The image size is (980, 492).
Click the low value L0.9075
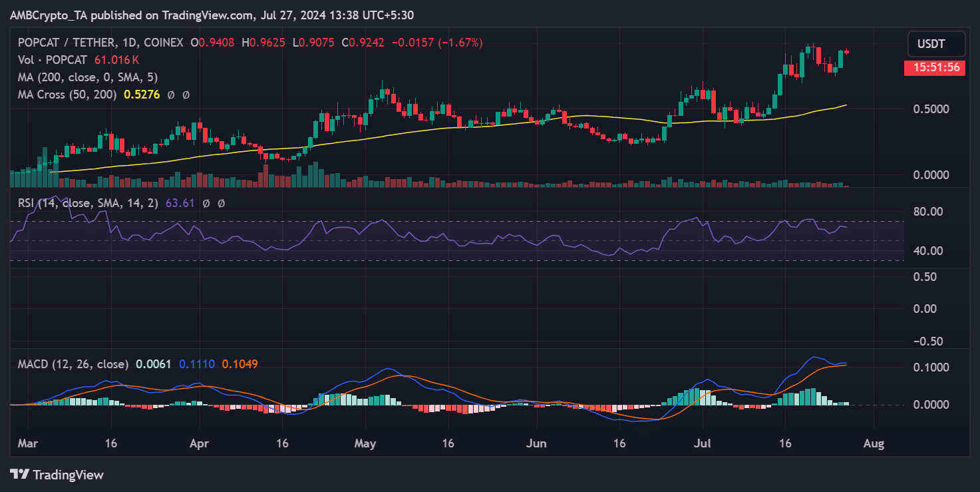tap(313, 43)
